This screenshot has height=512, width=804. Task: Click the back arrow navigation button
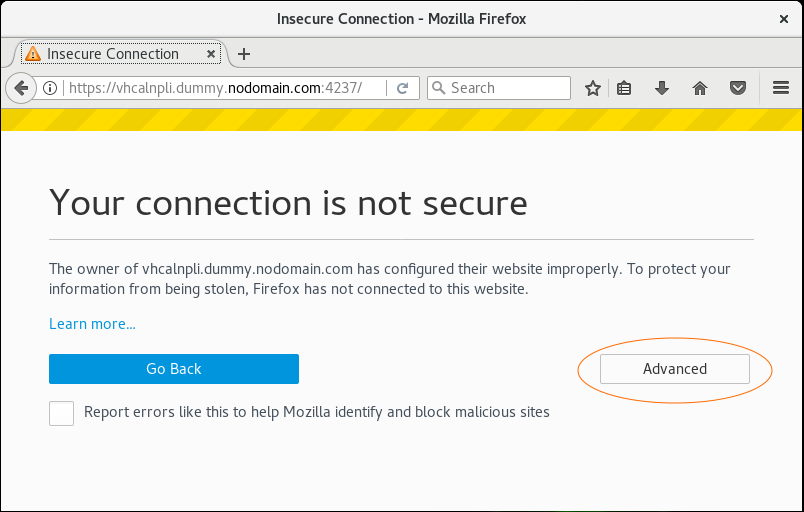(x=21, y=88)
